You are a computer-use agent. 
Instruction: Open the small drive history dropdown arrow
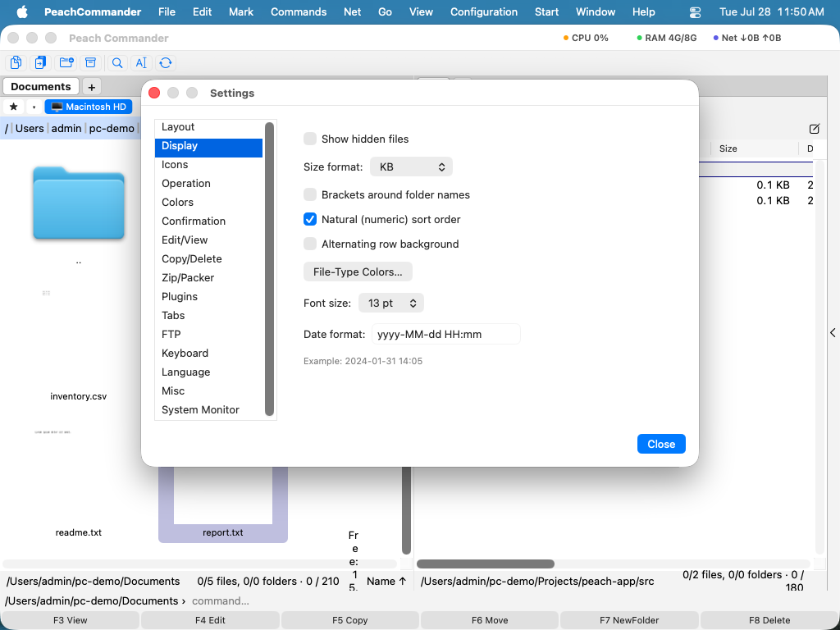coord(34,107)
